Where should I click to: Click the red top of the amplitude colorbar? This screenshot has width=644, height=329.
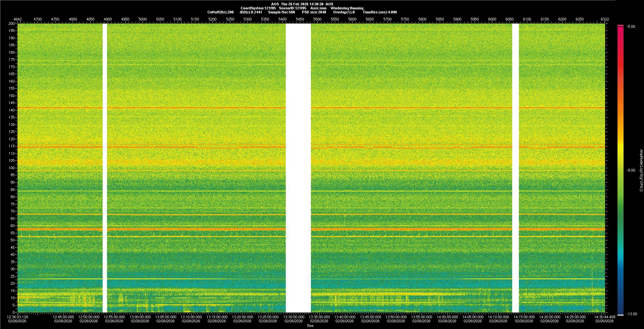[620, 29]
